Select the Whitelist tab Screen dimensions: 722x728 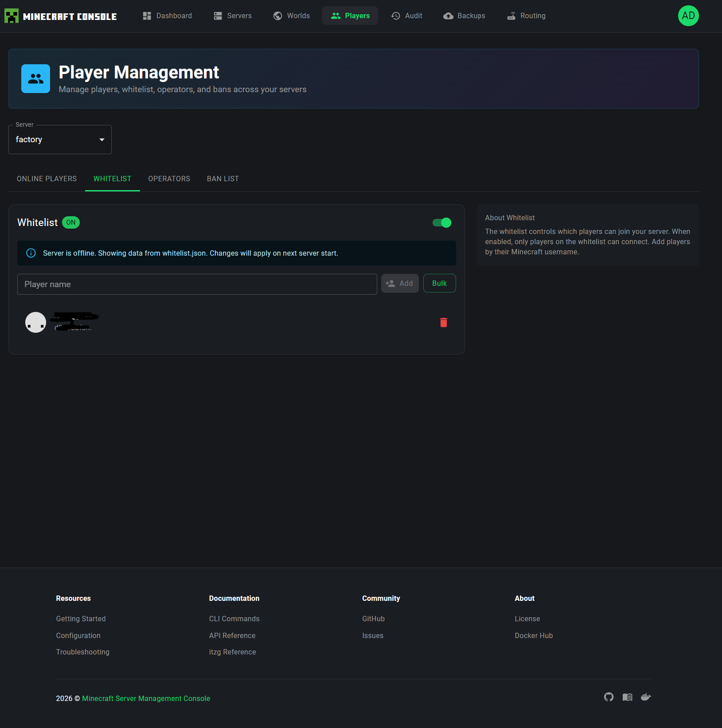tap(113, 179)
